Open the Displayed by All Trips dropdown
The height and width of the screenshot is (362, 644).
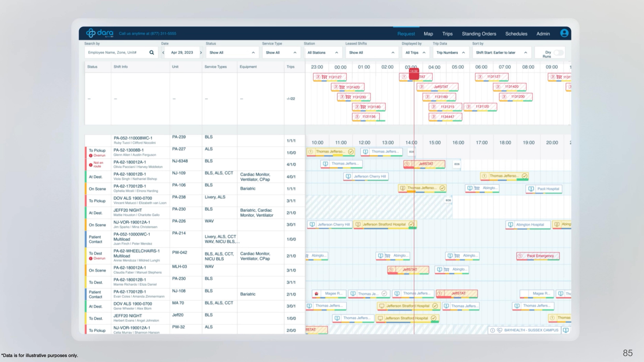pos(415,52)
